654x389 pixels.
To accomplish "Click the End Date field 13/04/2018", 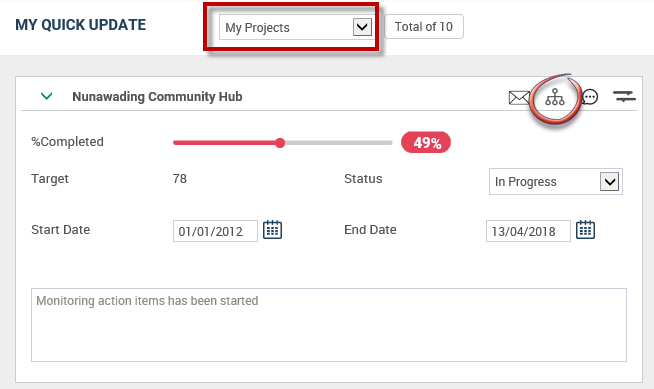I will [528, 231].
